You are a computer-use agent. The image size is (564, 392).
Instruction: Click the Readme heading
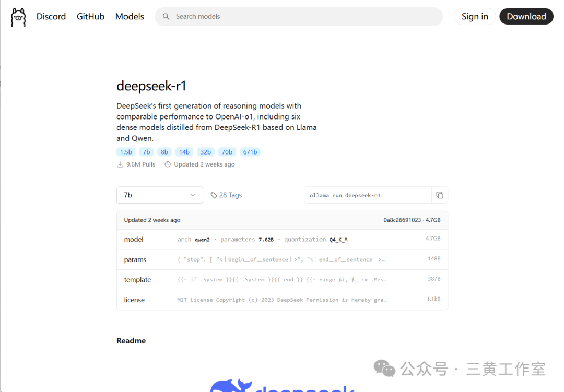point(131,340)
